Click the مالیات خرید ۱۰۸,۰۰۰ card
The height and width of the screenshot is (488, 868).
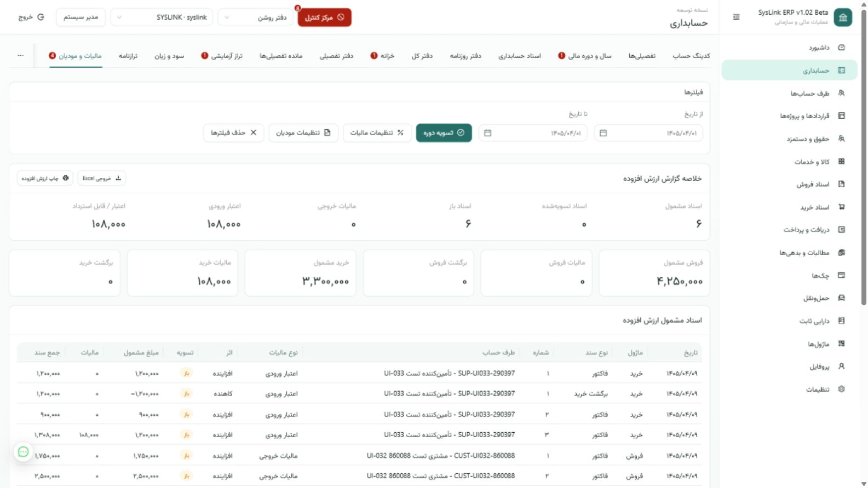[182, 273]
